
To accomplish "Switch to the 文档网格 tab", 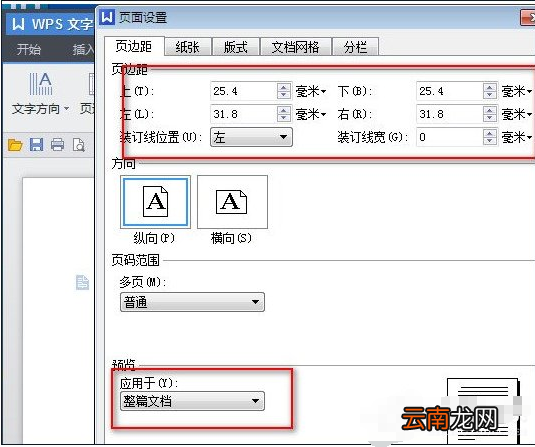I will (x=295, y=47).
